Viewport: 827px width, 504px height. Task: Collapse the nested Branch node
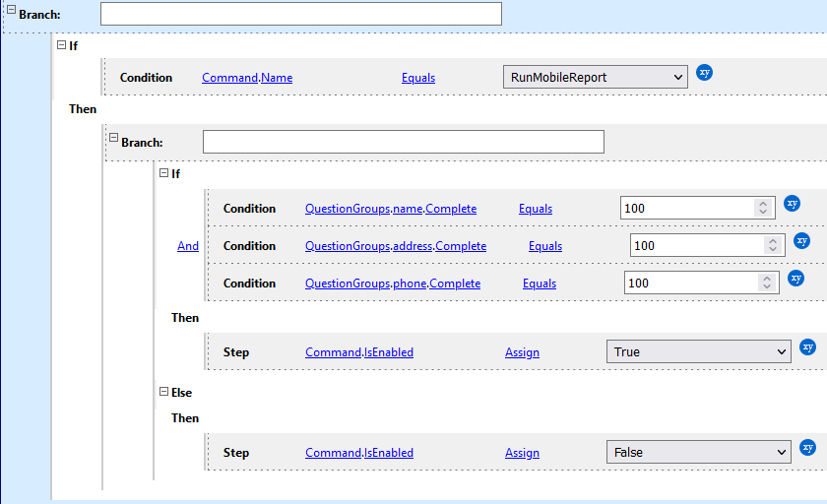pos(113,140)
